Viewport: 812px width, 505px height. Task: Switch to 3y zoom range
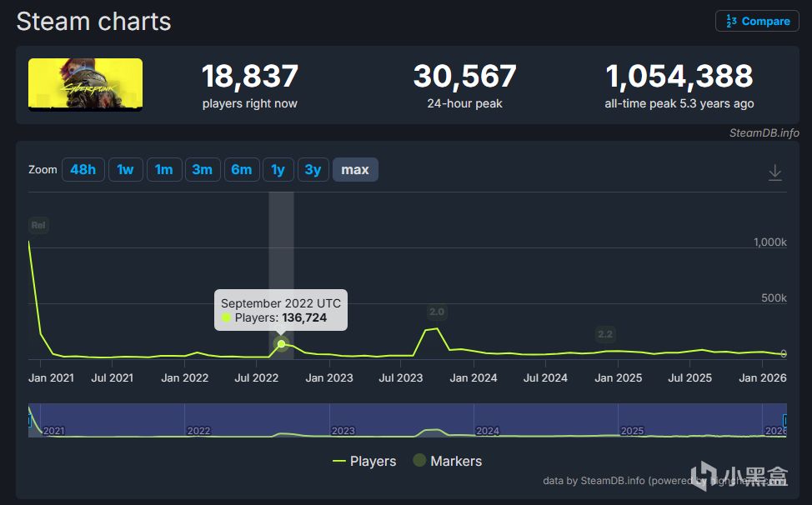pyautogui.click(x=313, y=170)
